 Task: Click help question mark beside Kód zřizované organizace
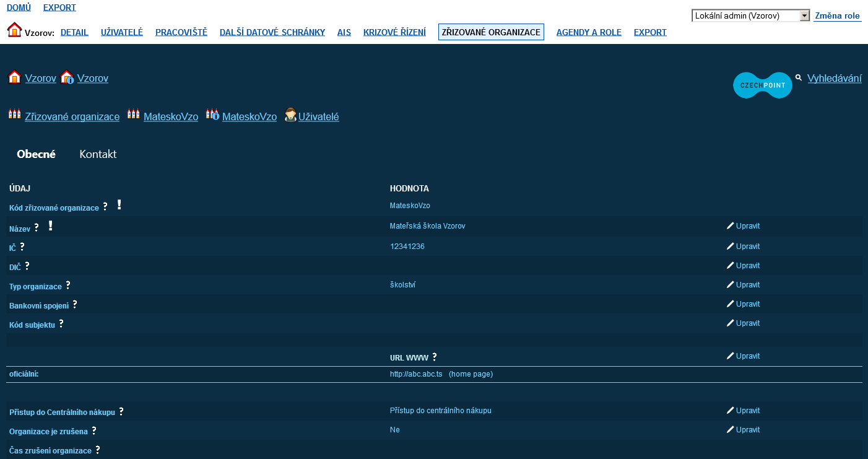[x=105, y=206]
